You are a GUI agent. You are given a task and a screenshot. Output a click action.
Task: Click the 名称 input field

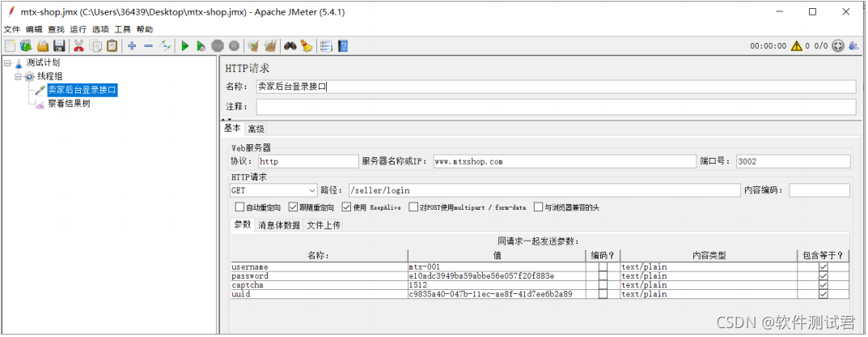[x=556, y=87]
